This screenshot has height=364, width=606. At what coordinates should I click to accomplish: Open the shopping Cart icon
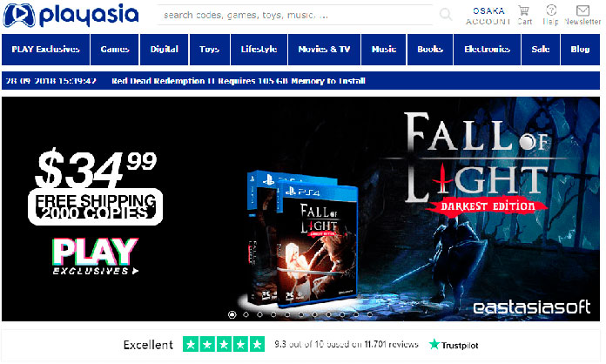pyautogui.click(x=524, y=10)
